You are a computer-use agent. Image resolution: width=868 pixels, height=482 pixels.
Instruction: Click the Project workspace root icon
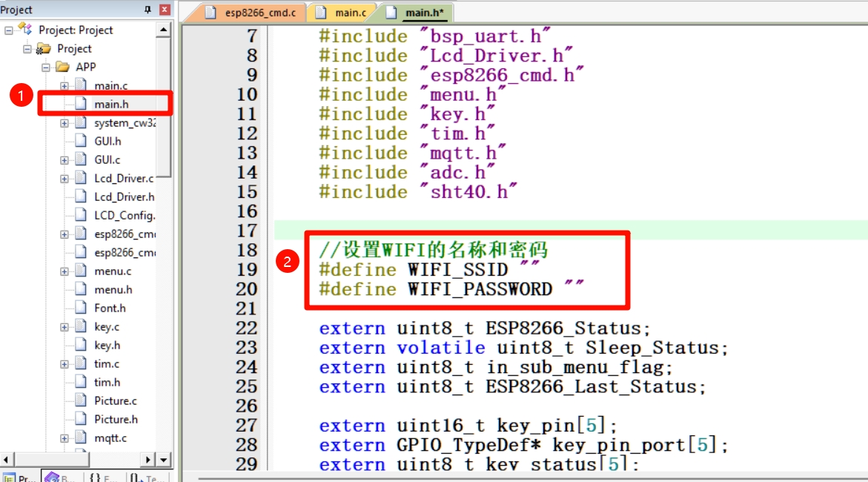click(25, 30)
